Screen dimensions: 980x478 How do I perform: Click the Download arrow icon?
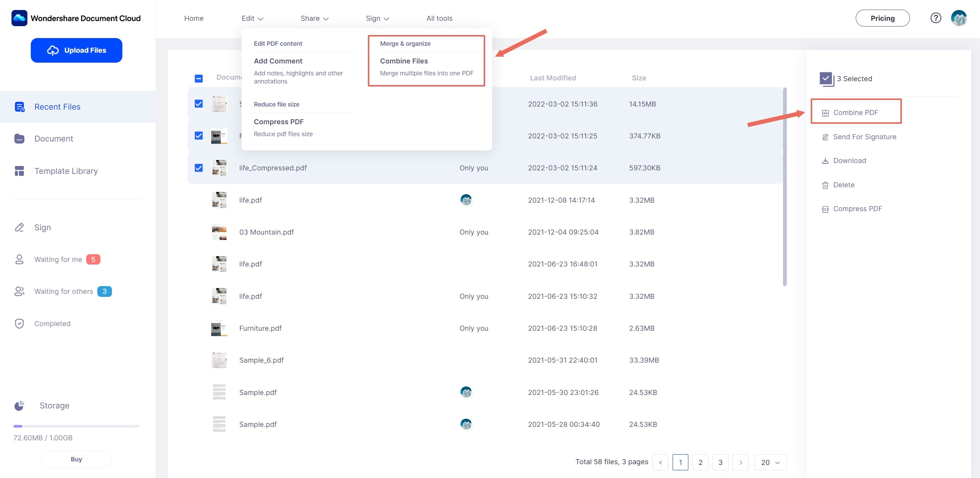825,161
